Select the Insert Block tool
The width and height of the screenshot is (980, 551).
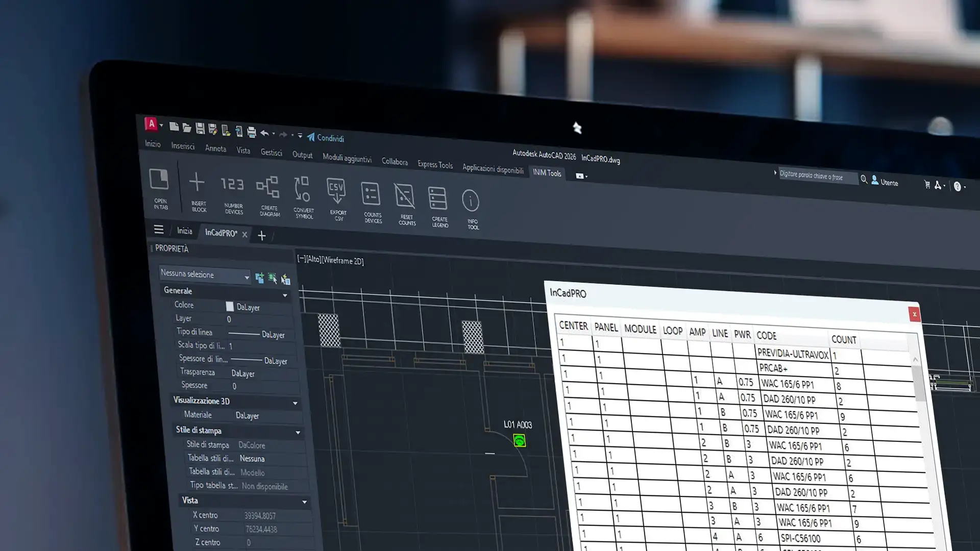click(198, 192)
